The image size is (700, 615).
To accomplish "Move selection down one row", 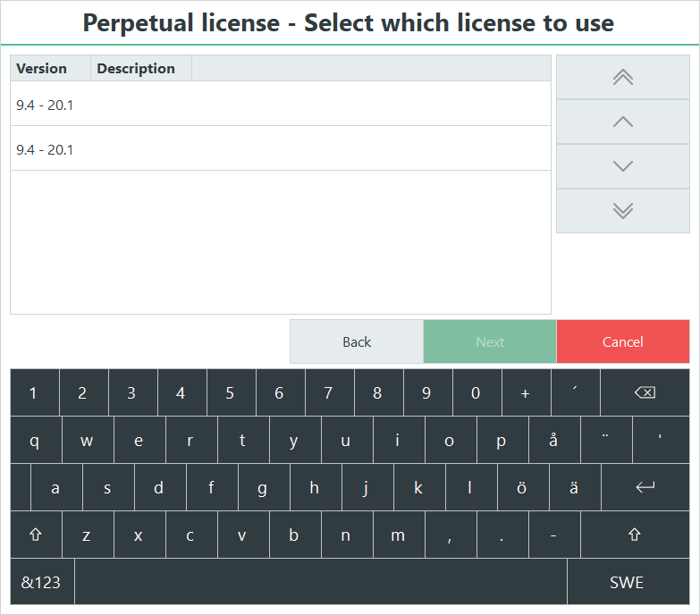I will (623, 166).
